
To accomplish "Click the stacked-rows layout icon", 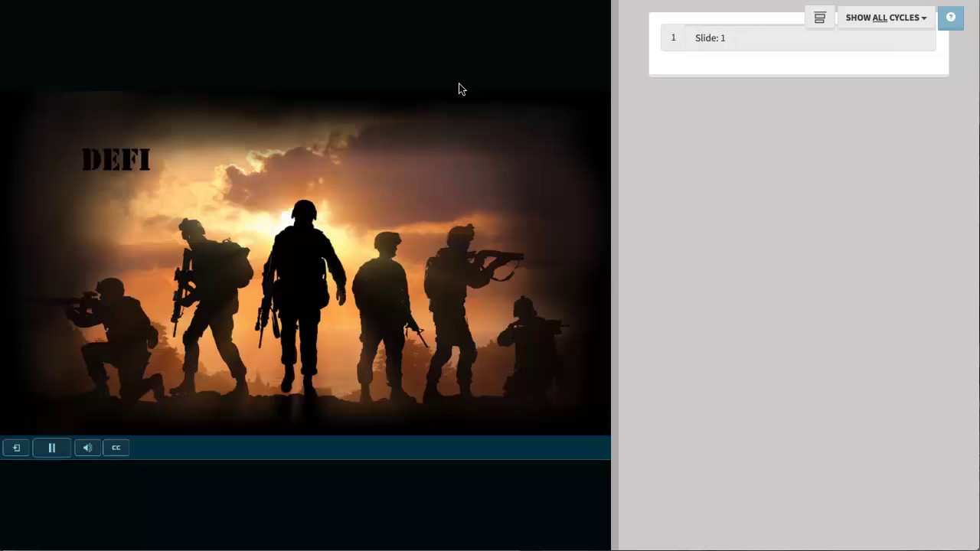I will tap(820, 18).
